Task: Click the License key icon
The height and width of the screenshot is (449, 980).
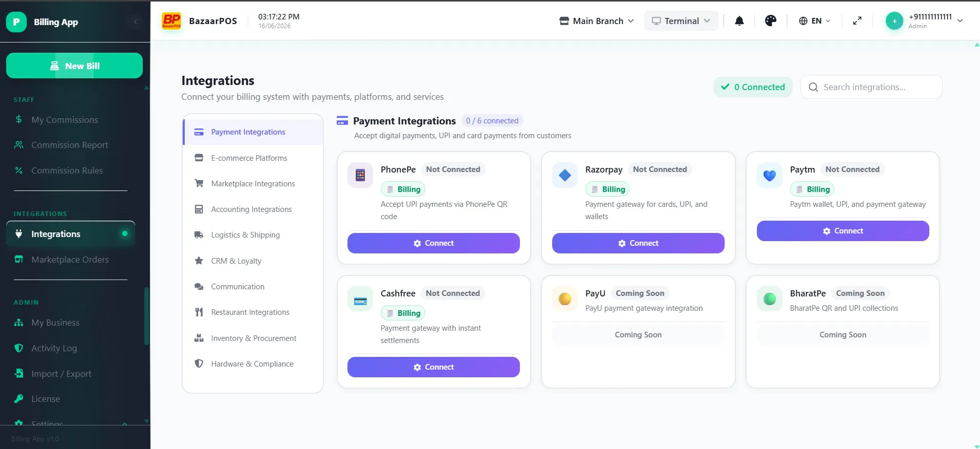Action: (19, 399)
